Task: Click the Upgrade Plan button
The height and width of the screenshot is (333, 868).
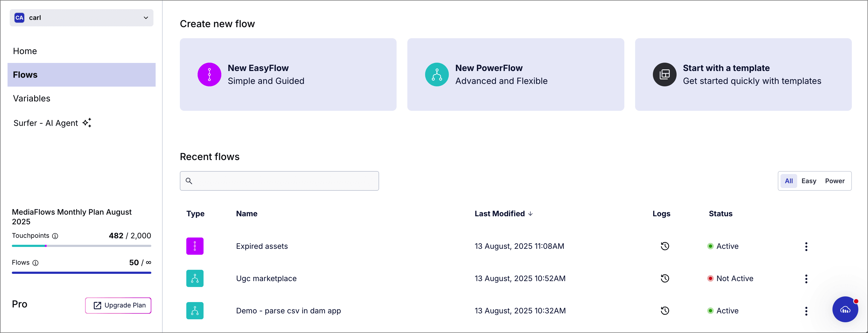Action: click(118, 305)
